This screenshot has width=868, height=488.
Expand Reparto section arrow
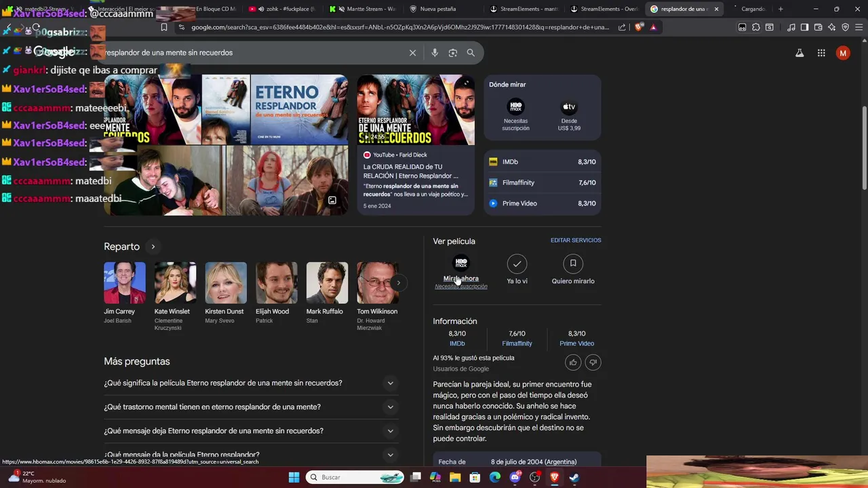tap(153, 247)
